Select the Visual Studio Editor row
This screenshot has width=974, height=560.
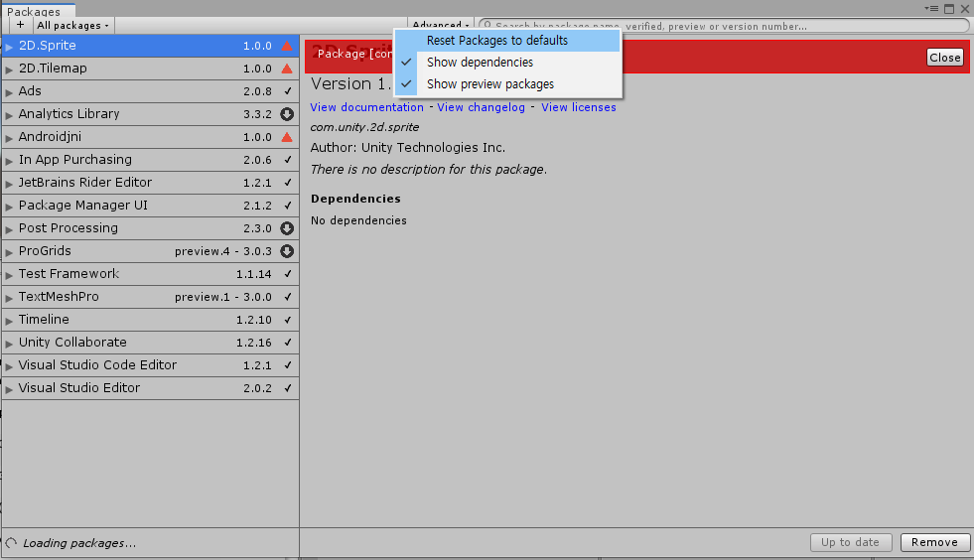pos(150,388)
